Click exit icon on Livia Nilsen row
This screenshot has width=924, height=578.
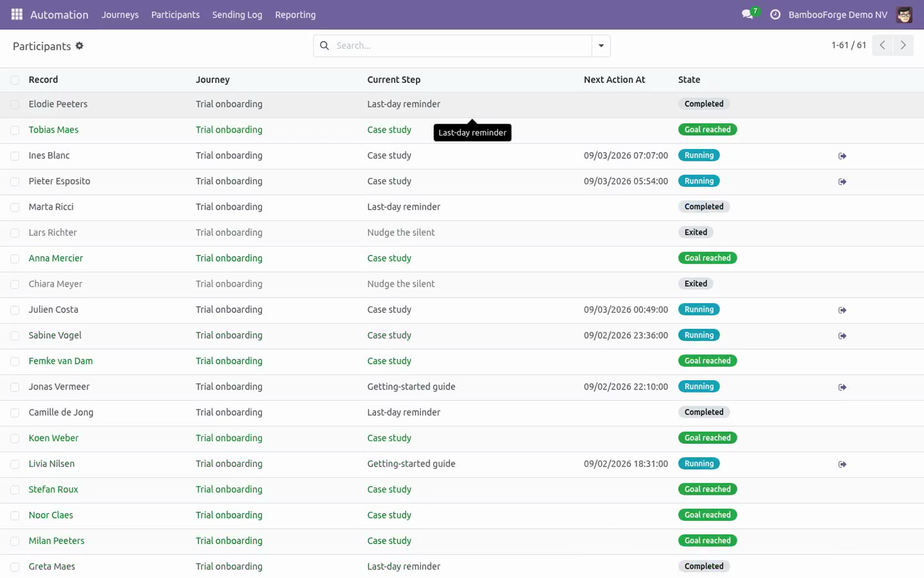[x=843, y=464]
